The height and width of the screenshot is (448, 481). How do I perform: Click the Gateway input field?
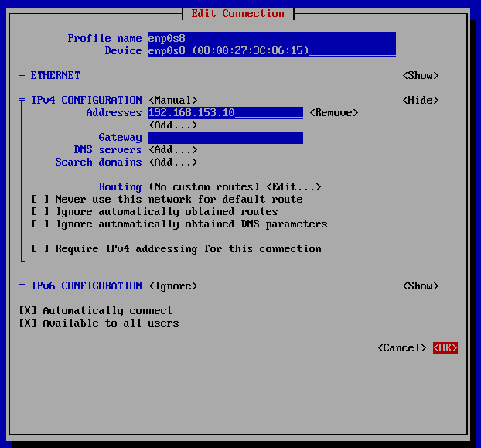click(226, 138)
